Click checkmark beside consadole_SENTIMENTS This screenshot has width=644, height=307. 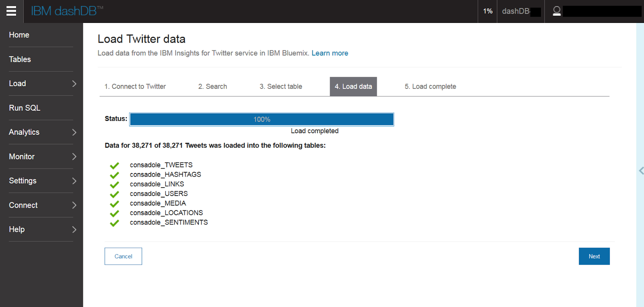click(x=115, y=223)
